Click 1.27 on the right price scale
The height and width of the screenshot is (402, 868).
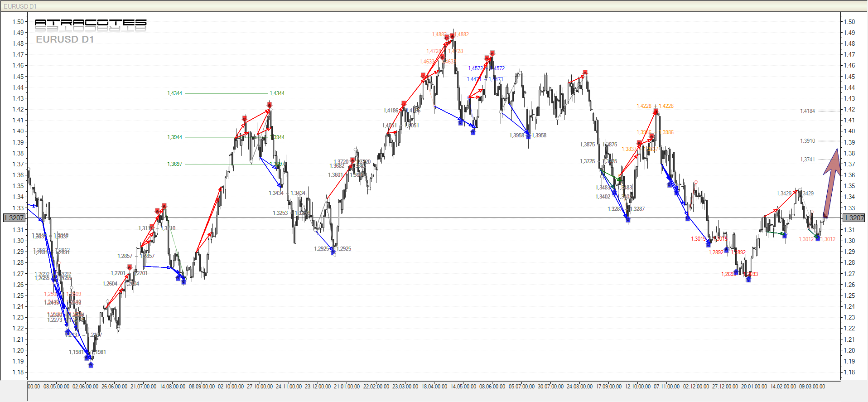(849, 274)
